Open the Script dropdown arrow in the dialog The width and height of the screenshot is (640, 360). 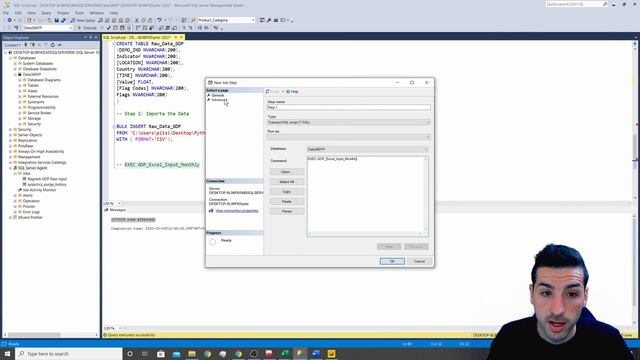point(282,91)
